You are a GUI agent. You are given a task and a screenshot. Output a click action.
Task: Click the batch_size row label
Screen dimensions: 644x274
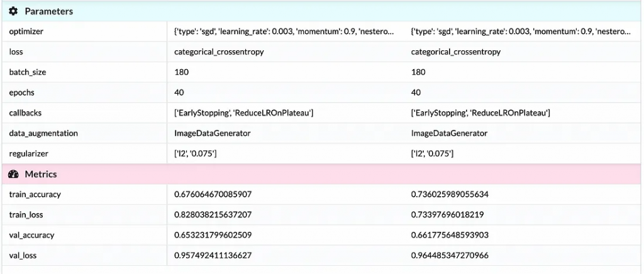coord(28,72)
